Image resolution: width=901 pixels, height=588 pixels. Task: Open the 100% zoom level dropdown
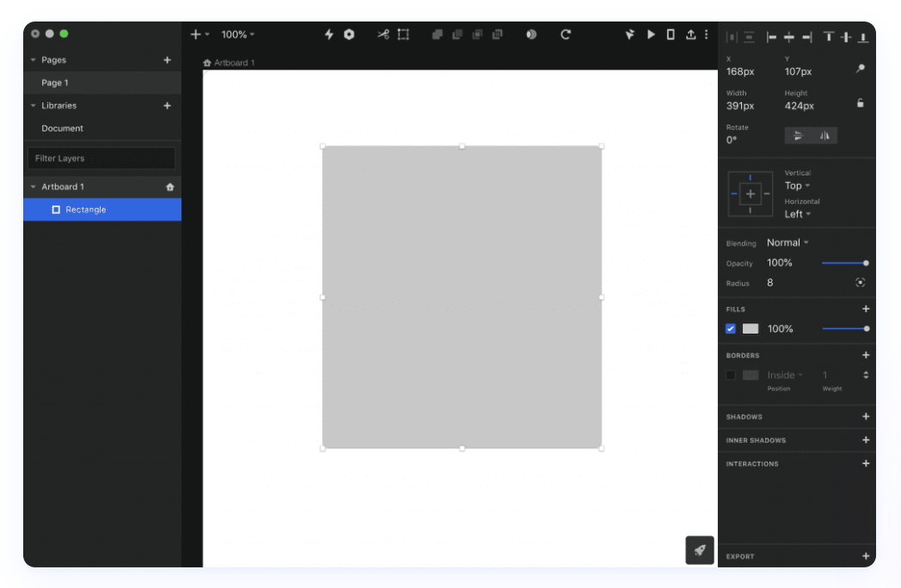pos(238,34)
